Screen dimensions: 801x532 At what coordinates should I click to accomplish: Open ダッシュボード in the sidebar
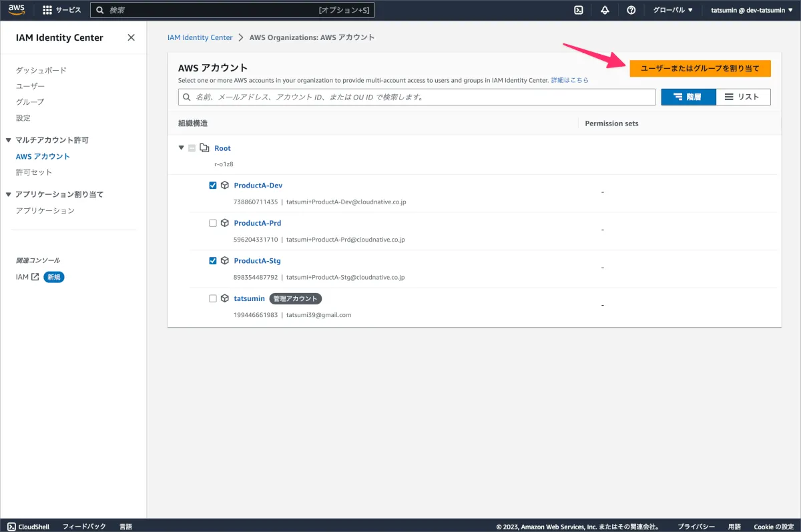(x=41, y=70)
